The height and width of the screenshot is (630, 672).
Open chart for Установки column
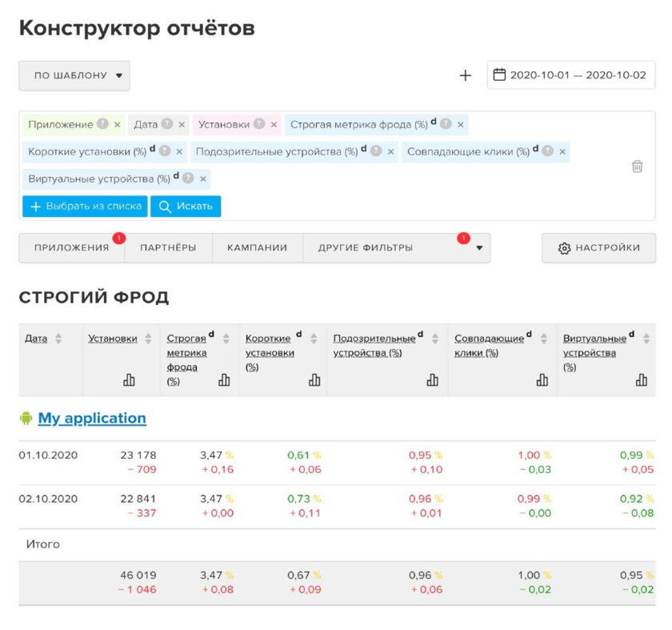point(129,380)
